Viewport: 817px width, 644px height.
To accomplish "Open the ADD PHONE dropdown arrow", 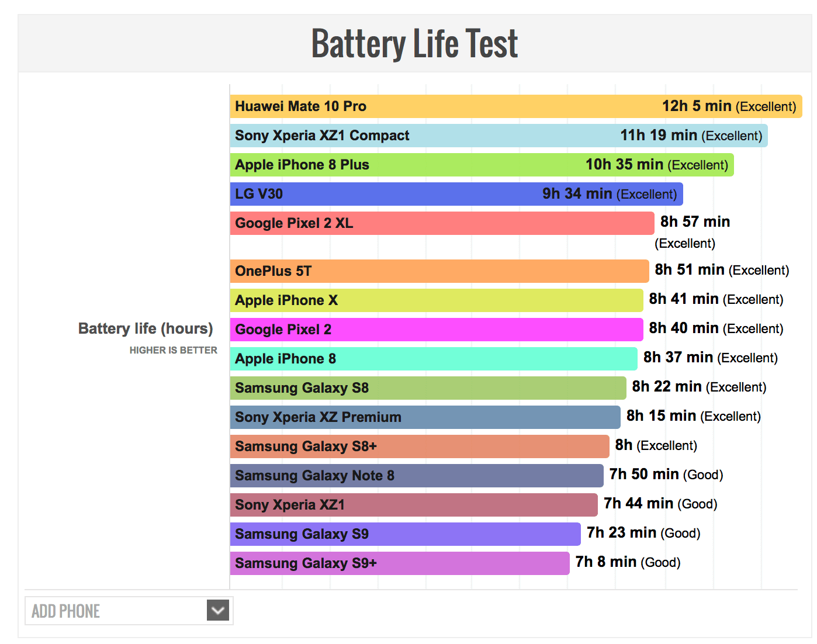I will pos(217,611).
